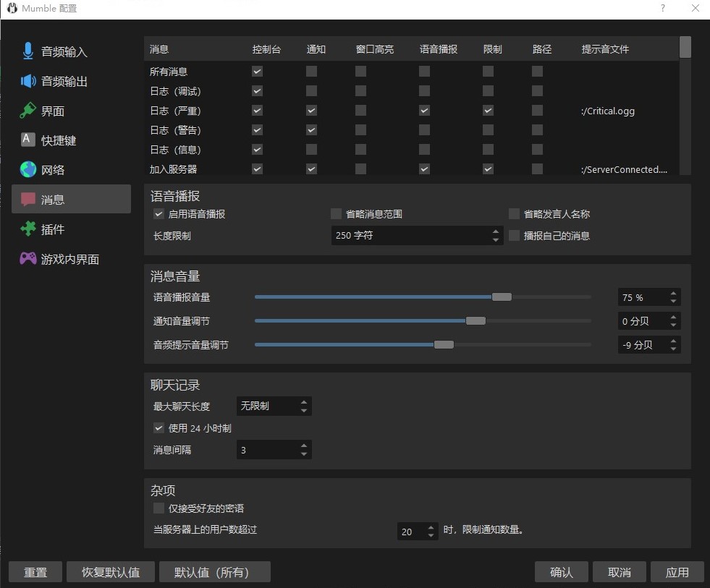Click the 语音播报 column header

pyautogui.click(x=439, y=49)
